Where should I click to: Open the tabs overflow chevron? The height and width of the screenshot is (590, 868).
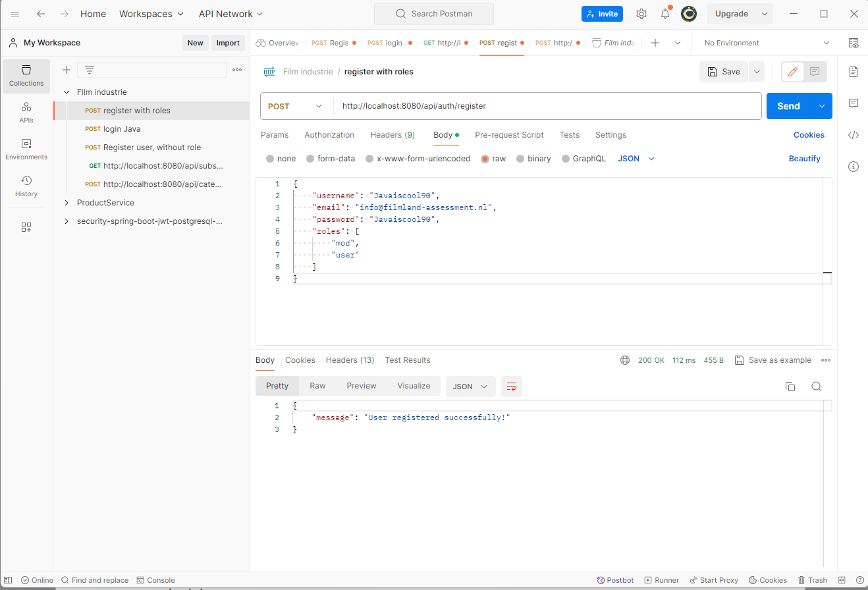(678, 43)
